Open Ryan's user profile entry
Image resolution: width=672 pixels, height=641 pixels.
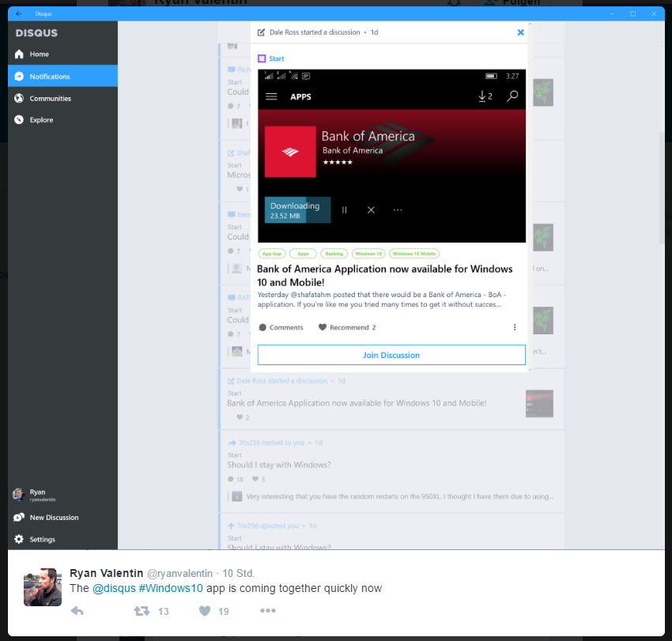62,495
